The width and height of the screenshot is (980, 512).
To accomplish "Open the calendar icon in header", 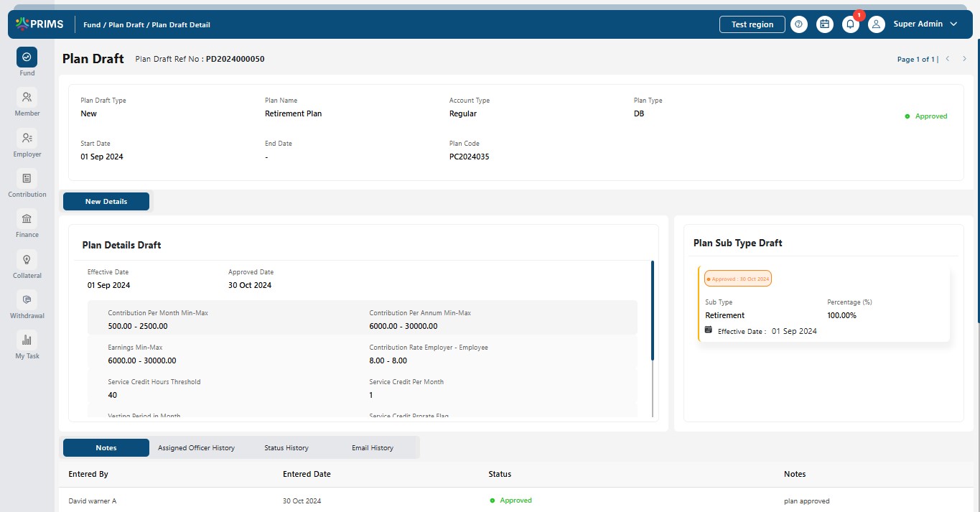I will point(825,24).
